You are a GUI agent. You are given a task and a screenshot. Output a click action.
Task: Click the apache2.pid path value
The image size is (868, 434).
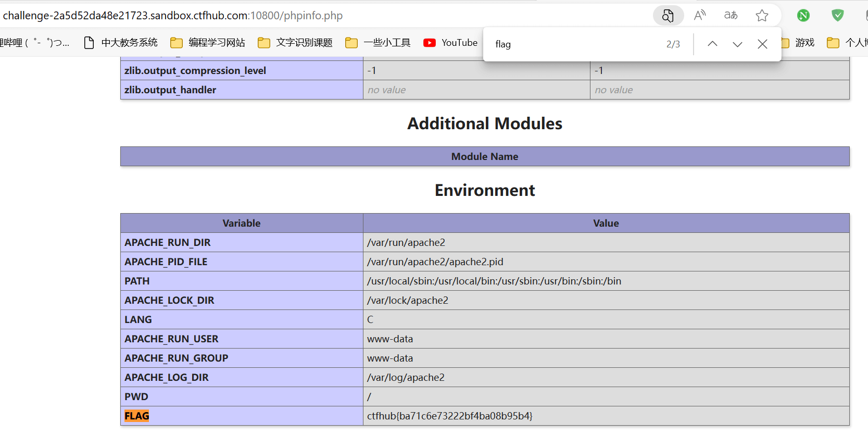[x=606, y=262]
